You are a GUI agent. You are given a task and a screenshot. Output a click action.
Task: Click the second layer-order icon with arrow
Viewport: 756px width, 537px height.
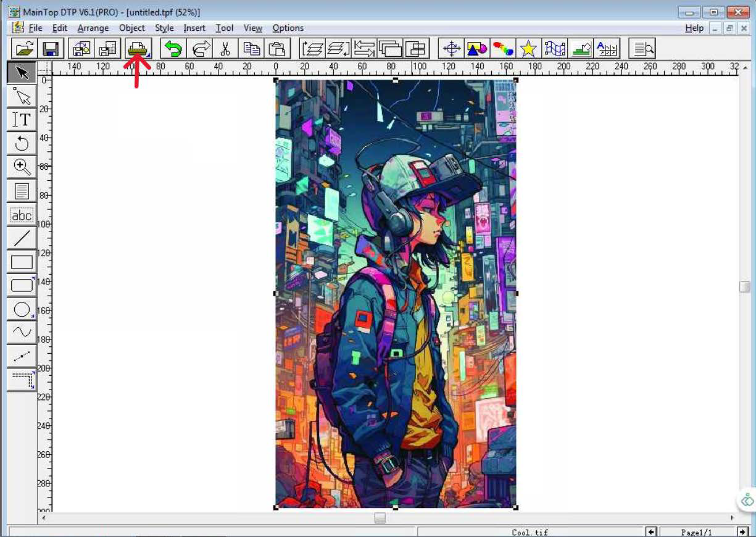click(x=338, y=48)
